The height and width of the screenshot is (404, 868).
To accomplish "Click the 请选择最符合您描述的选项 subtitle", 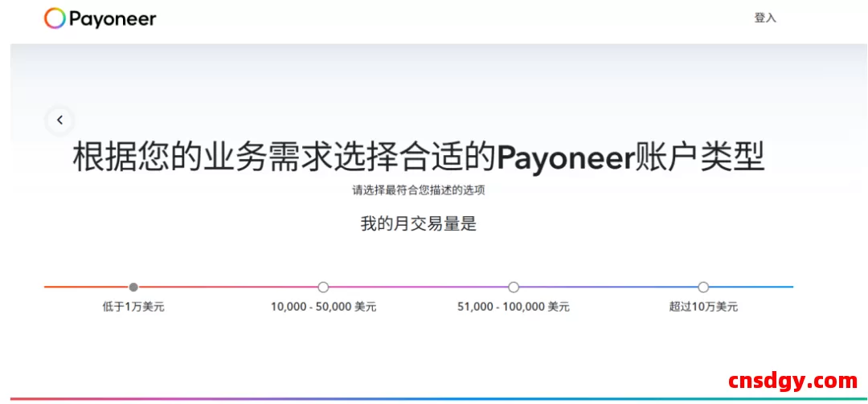I will [x=419, y=190].
